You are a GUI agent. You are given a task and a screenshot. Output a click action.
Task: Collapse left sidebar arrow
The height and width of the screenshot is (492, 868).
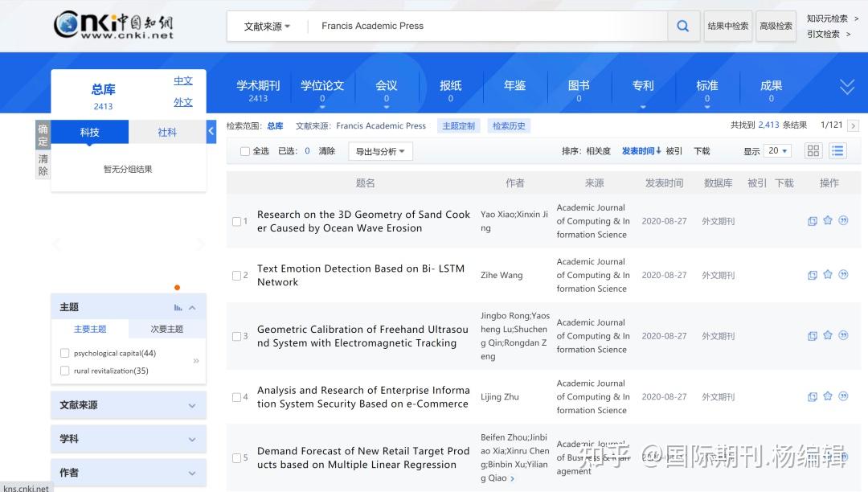211,132
